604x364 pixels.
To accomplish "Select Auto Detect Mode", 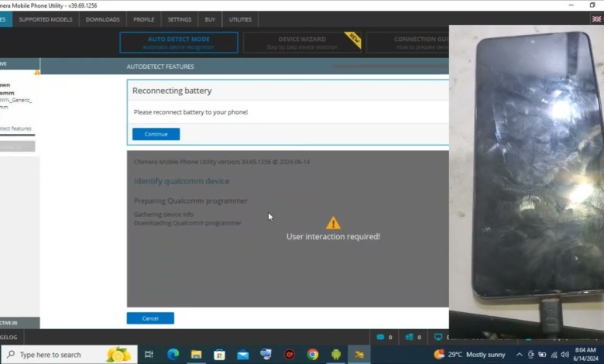I will (178, 42).
